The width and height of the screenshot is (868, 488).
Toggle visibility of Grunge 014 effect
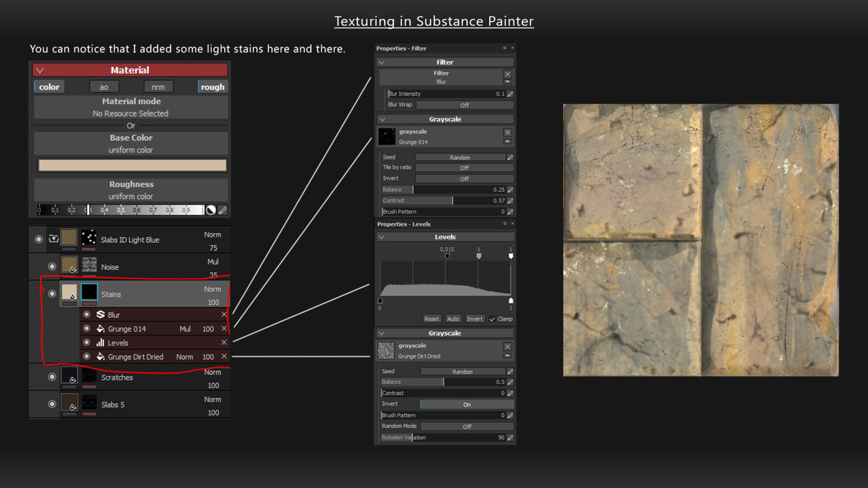pyautogui.click(x=87, y=329)
